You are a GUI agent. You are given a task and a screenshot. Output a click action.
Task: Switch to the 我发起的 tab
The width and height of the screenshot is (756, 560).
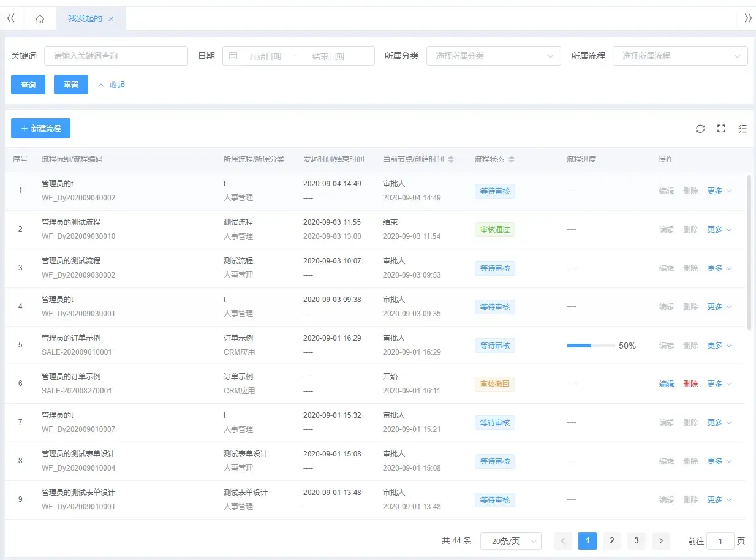coord(85,18)
